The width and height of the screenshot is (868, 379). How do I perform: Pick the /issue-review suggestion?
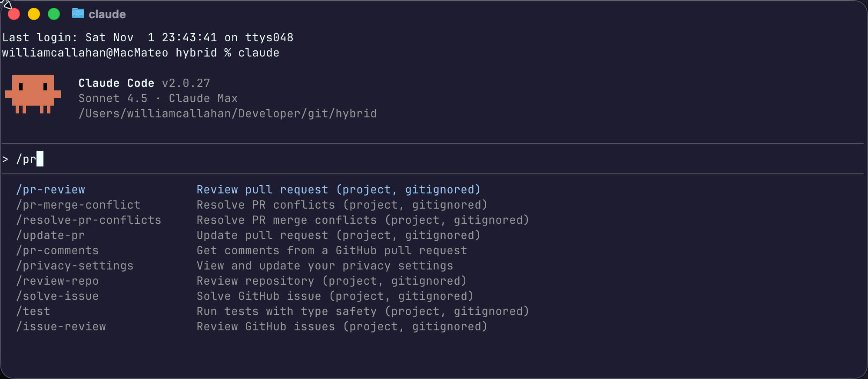point(61,326)
